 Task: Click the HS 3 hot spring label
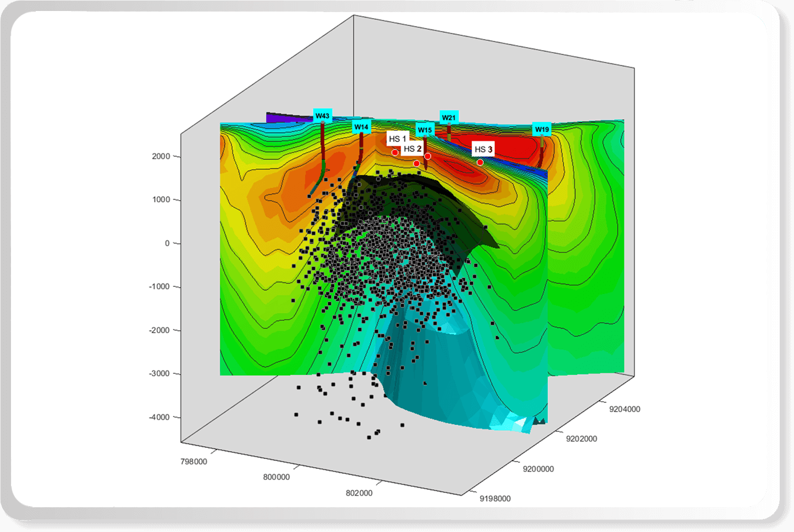(483, 149)
